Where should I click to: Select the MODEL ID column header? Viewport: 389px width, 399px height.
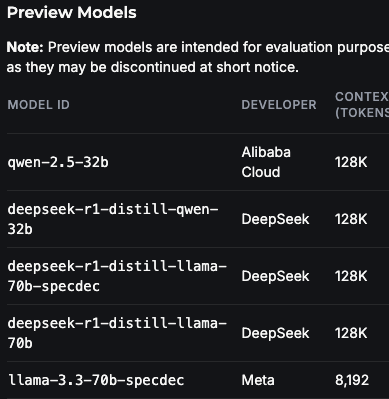point(38,105)
